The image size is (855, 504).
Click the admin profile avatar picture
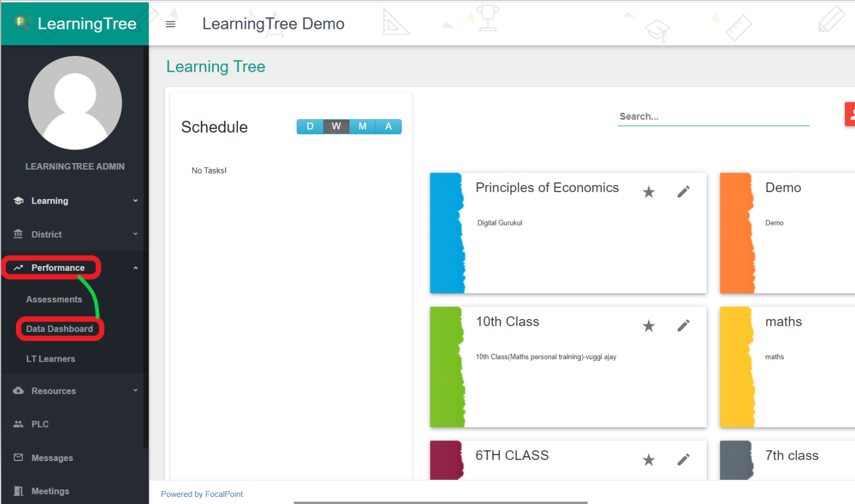pos(75,103)
